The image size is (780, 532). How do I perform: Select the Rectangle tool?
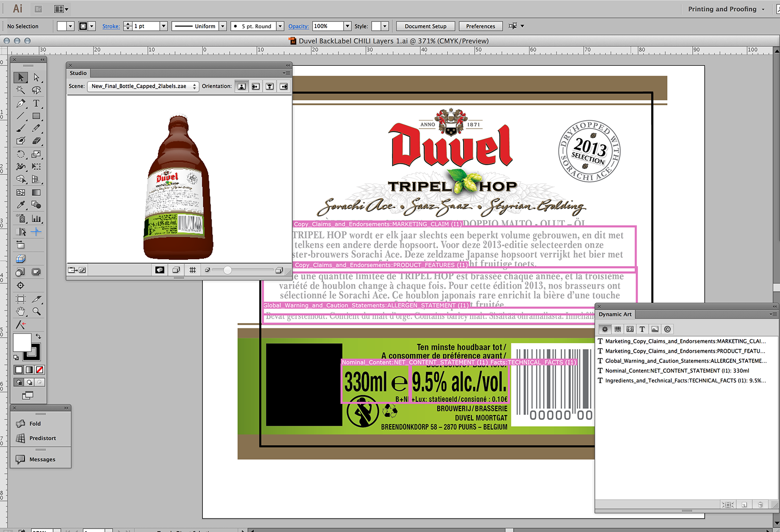coord(37,116)
